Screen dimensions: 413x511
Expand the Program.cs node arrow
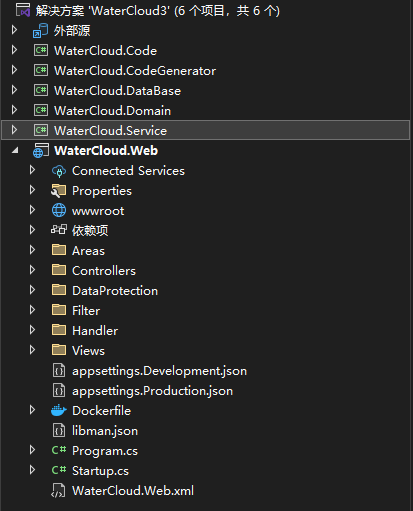[32, 450]
